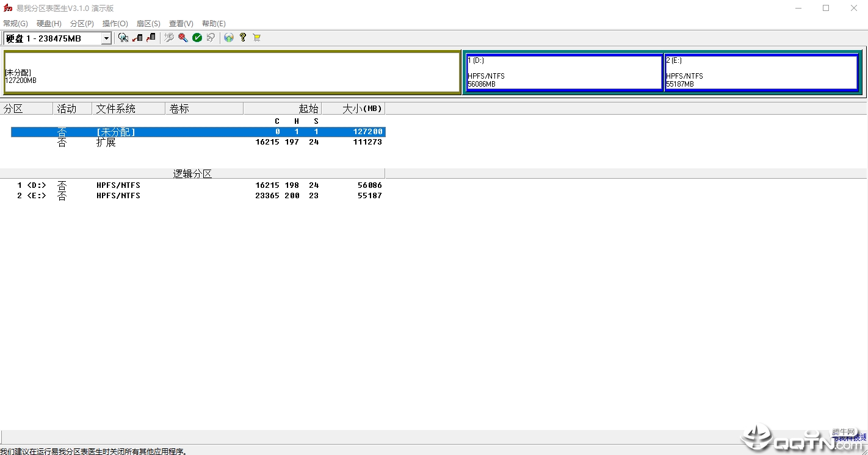Click the red up-arrow document icon
Viewport: 868px width, 455px height.
(x=151, y=38)
